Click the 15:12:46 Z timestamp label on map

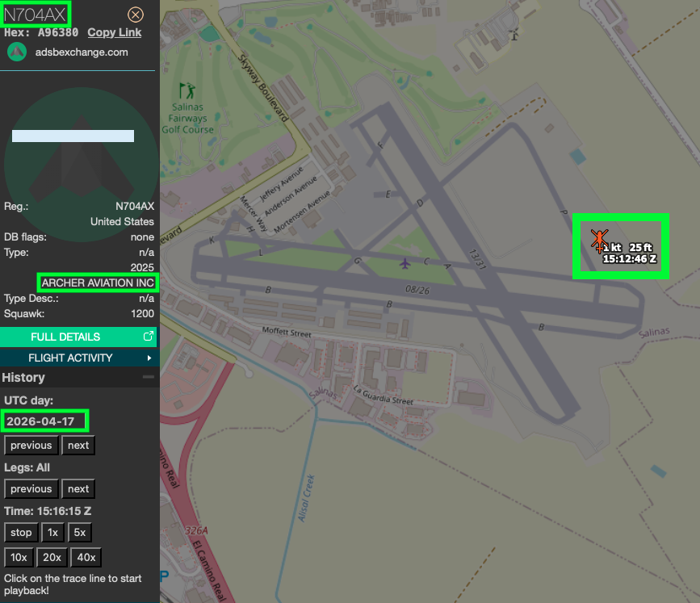tap(630, 259)
